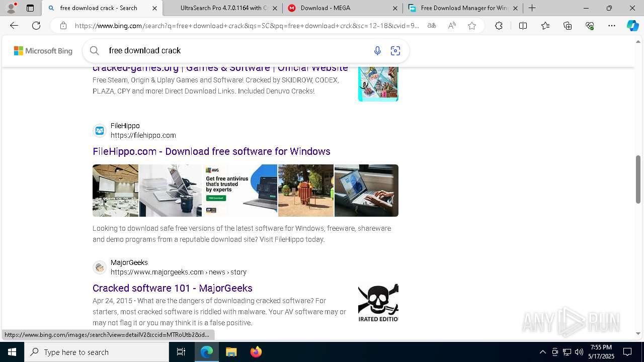This screenshot has height=362, width=644.
Task: Click the browser address bar URL
Action: [247, 26]
